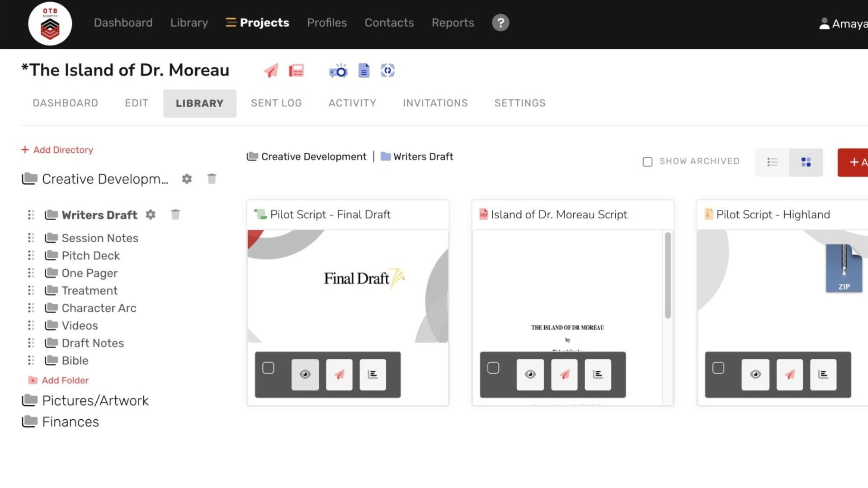This screenshot has width=868, height=488.
Task: Click the Island of Dr. Moreau preview scrollbar
Action: pos(668,276)
